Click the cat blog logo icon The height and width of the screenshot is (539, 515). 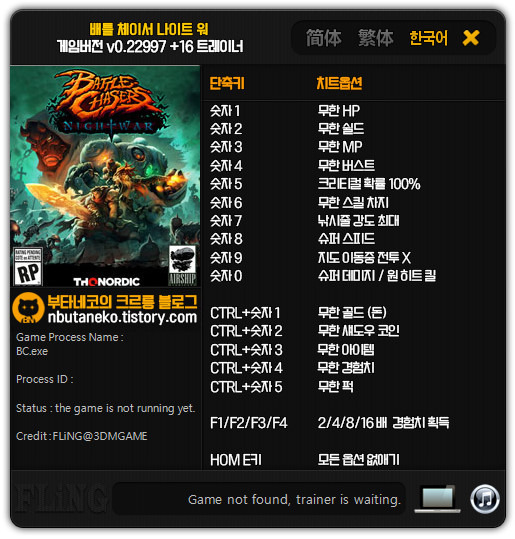[x=28, y=308]
